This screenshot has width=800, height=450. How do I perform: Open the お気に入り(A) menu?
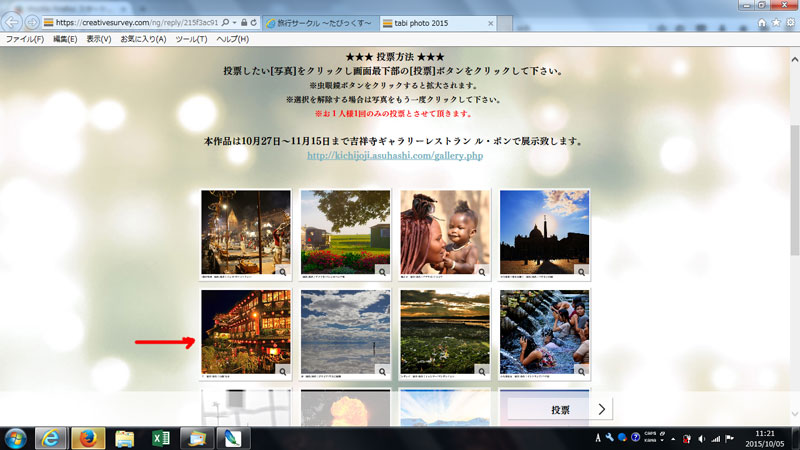point(143,39)
